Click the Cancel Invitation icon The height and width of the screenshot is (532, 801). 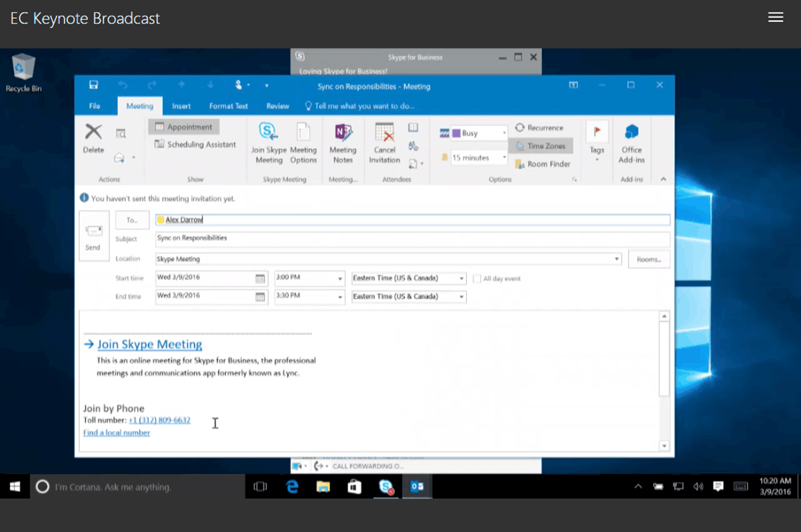(384, 133)
